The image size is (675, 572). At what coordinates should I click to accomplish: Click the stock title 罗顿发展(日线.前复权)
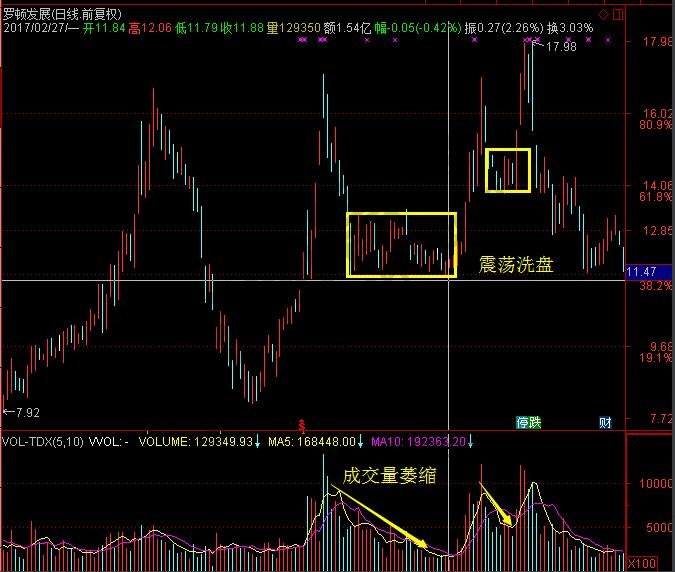pyautogui.click(x=62, y=14)
